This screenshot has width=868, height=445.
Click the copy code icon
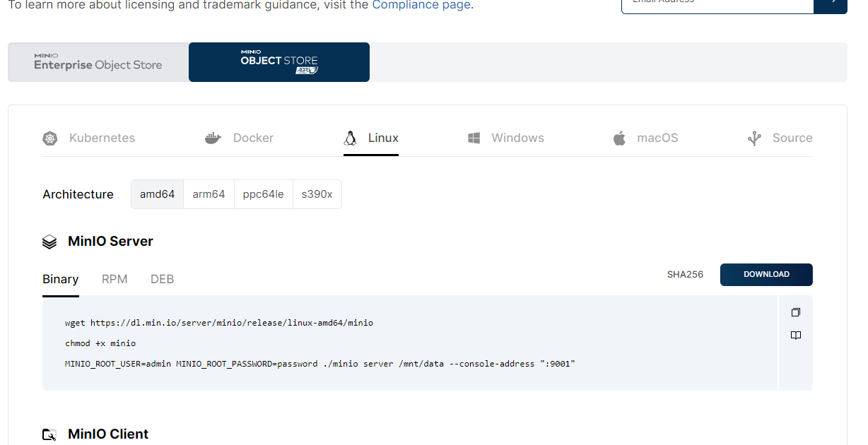(x=795, y=312)
